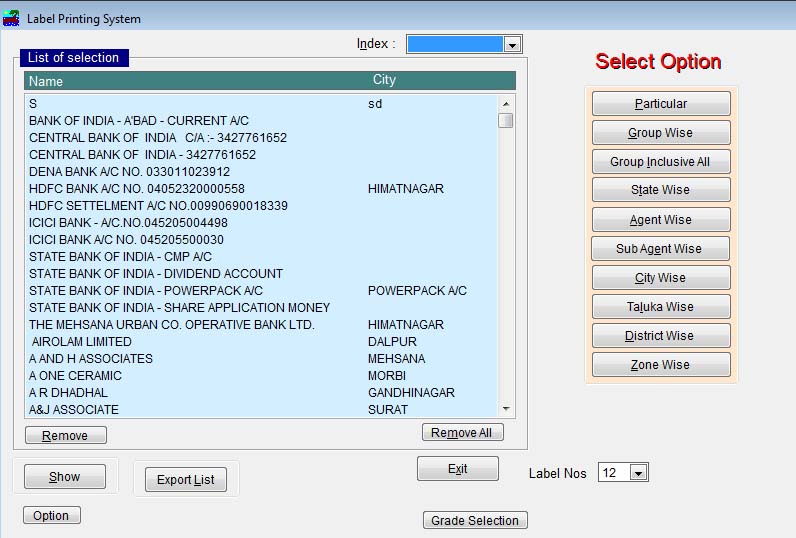The image size is (796, 538).
Task: Select DENA BANK A/C NO. 033011023912
Action: point(261,172)
